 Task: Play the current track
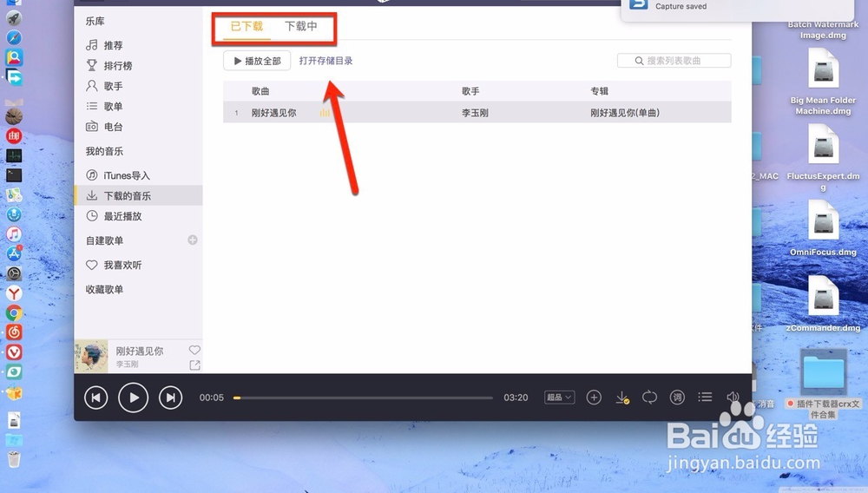coord(134,398)
